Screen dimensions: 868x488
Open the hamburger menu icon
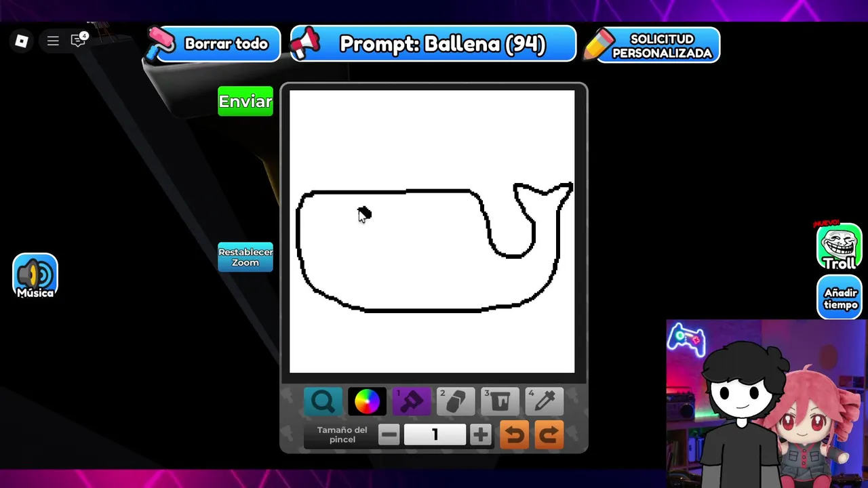(53, 41)
